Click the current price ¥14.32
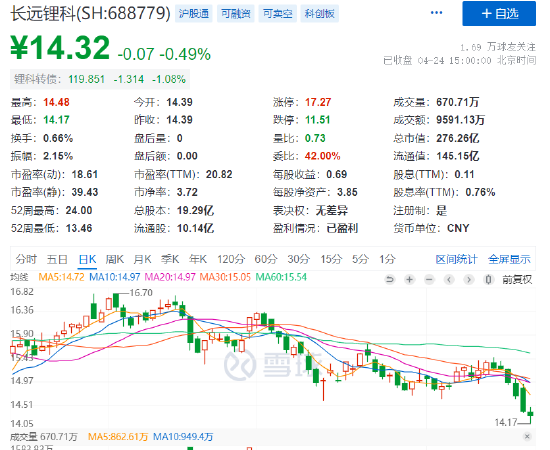This screenshot has width=550, height=450. coord(60,48)
